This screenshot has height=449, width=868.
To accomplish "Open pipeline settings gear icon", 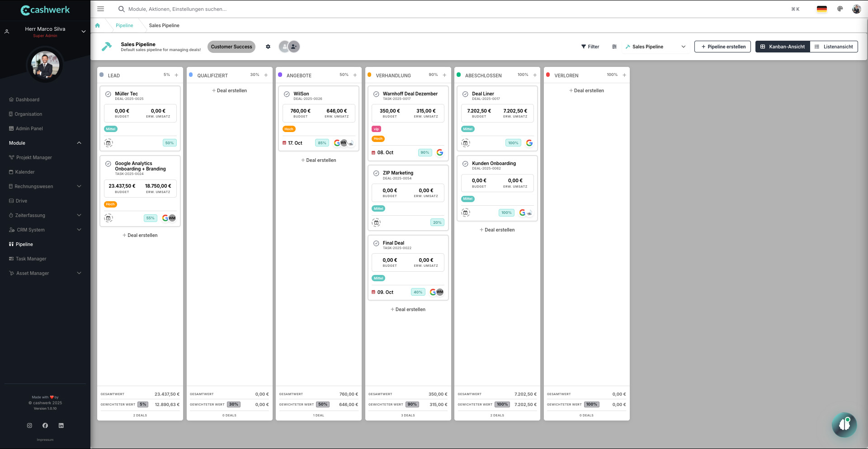I will pos(268,47).
